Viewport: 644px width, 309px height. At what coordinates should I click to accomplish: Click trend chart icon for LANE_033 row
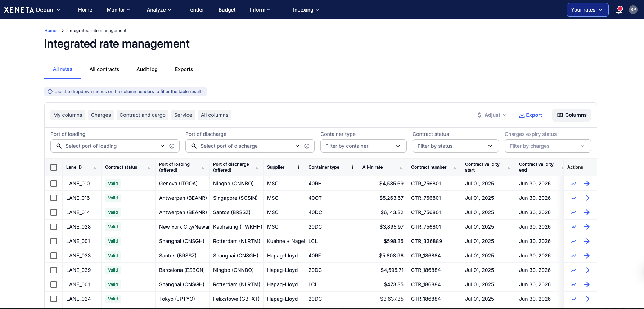pos(574,256)
